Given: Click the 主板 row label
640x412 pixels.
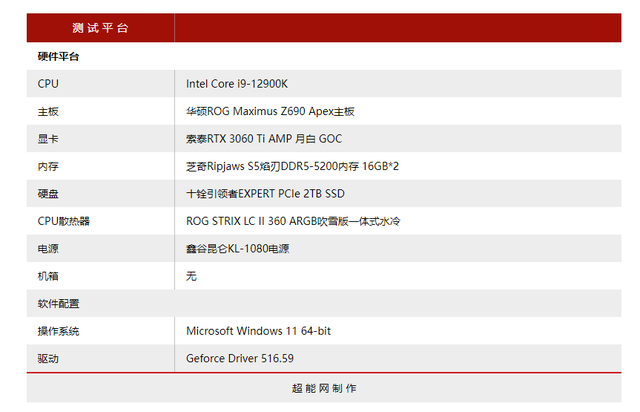Looking at the screenshot, I should click(48, 111).
